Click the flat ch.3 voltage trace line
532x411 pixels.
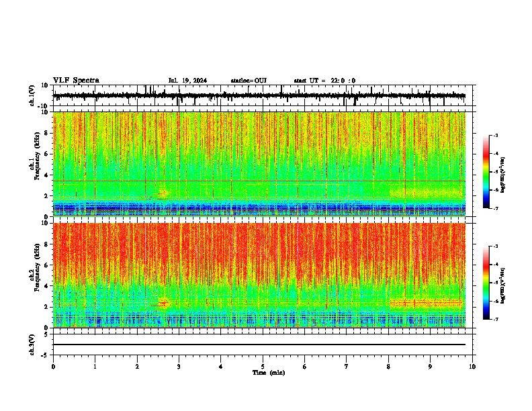click(x=259, y=345)
